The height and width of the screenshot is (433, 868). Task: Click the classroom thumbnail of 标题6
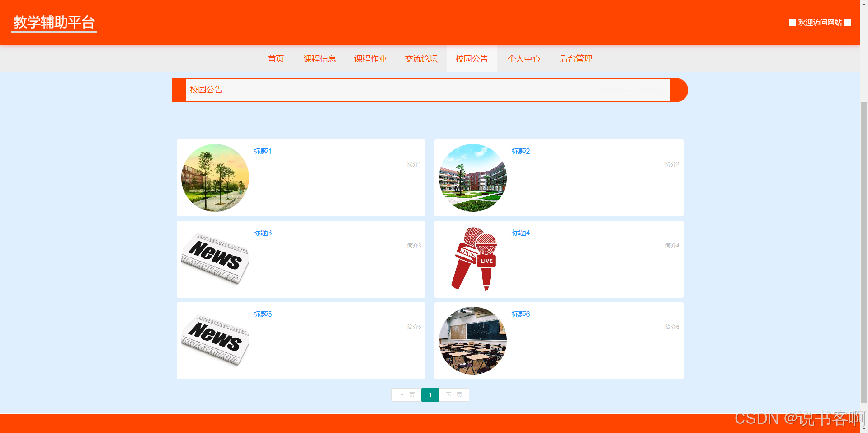coord(473,341)
